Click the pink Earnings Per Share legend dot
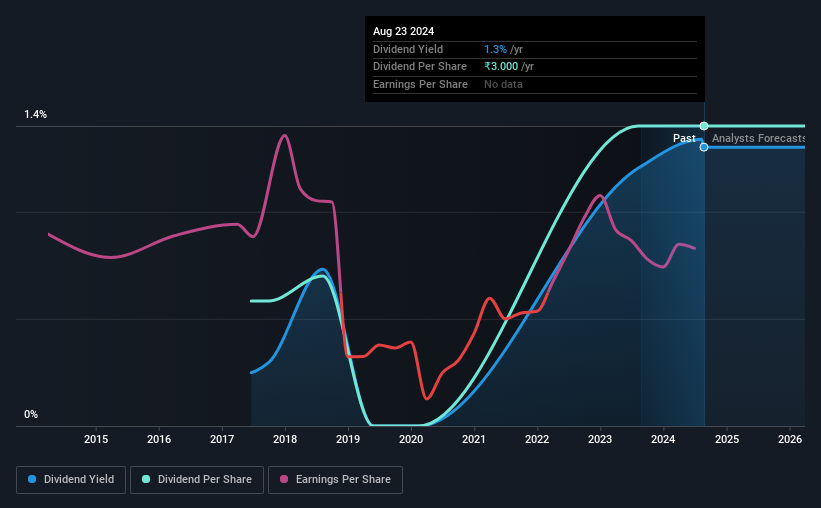Viewport: 821px width, 508px height. tap(284, 479)
